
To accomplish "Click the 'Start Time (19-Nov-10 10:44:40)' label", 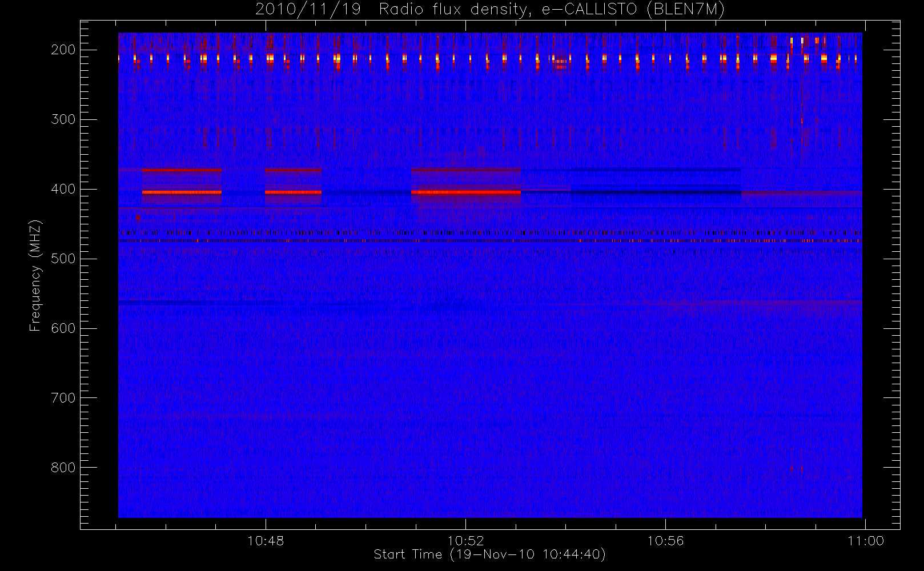I will 489,554.
